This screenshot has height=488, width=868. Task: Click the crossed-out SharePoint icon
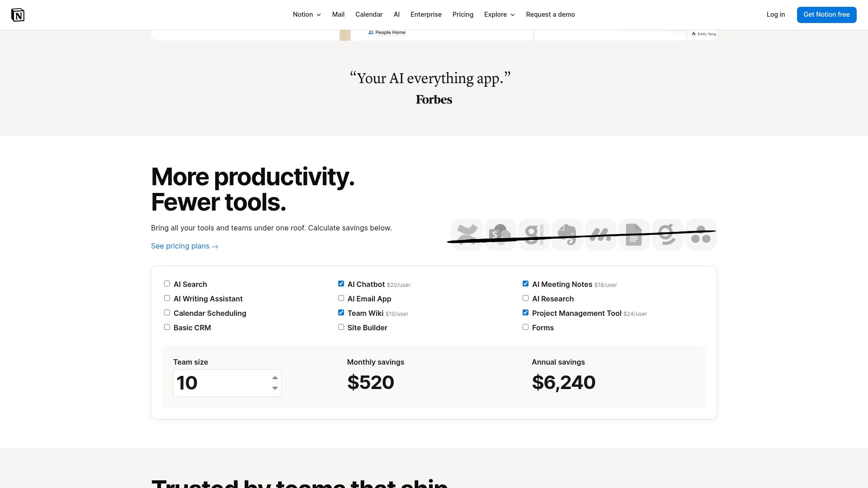click(x=500, y=235)
